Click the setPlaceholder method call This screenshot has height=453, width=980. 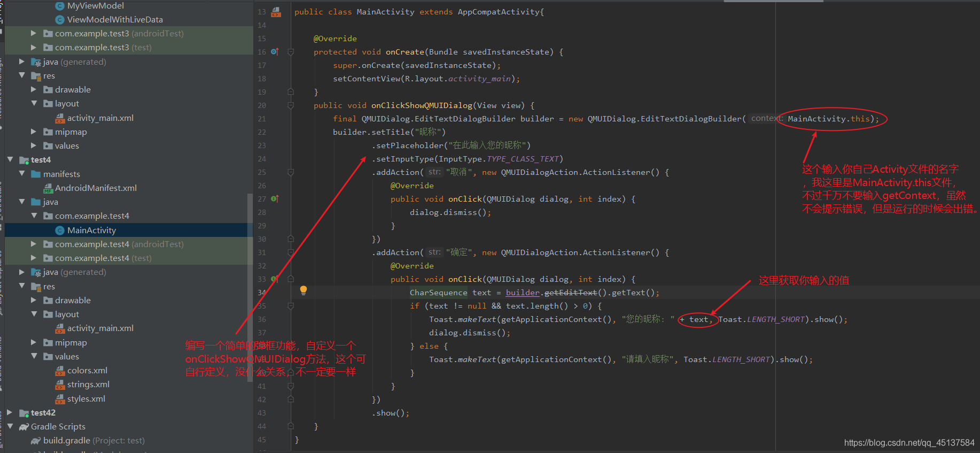410,145
